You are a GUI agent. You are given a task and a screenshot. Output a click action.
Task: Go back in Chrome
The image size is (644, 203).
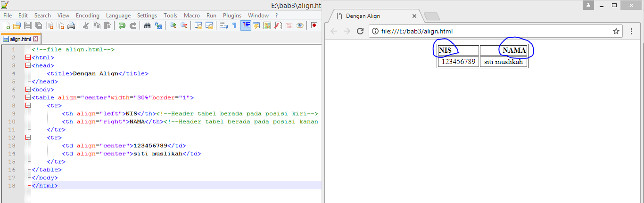(334, 32)
